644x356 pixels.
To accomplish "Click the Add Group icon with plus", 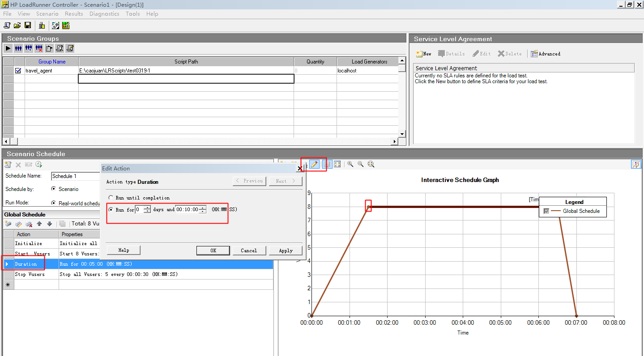I will click(x=29, y=48).
